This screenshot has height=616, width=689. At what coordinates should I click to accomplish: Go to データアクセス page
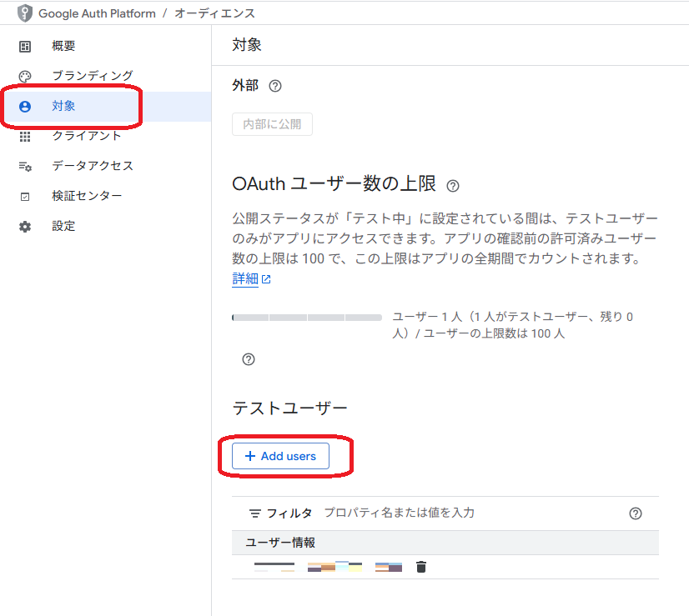coord(92,166)
